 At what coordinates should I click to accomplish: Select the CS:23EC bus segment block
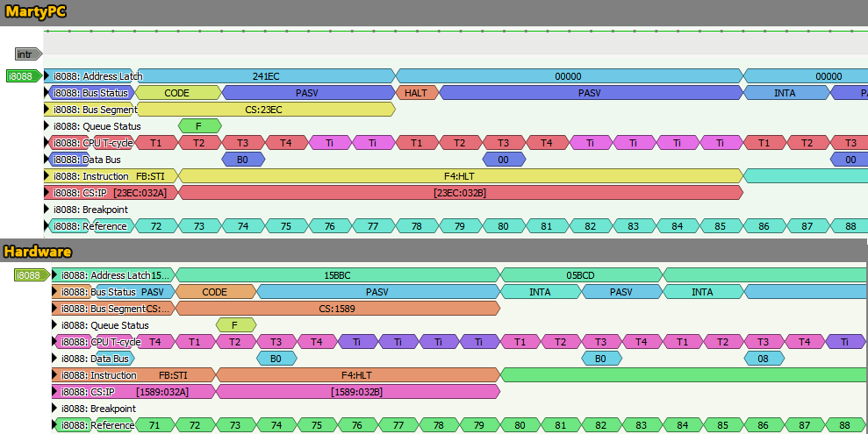(x=264, y=110)
